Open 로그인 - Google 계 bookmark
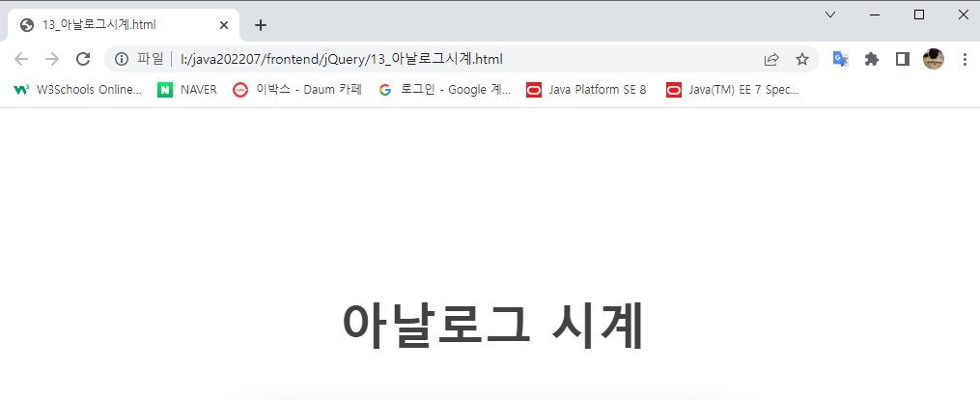 [445, 90]
